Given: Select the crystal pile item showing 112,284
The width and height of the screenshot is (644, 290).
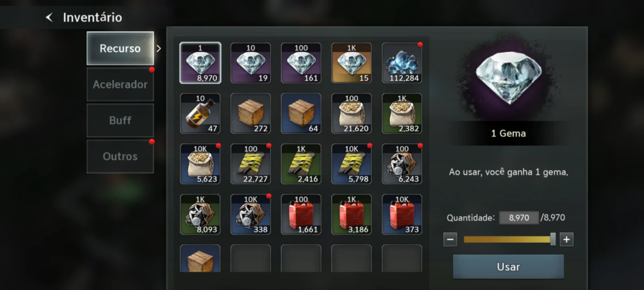Looking at the screenshot, I should 402,63.
